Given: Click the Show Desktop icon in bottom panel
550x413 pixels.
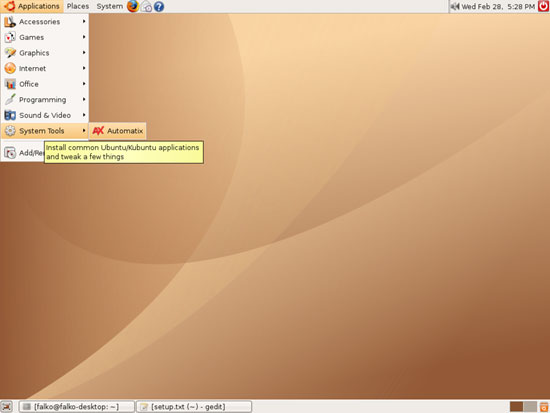Looking at the screenshot, I should 7,407.
